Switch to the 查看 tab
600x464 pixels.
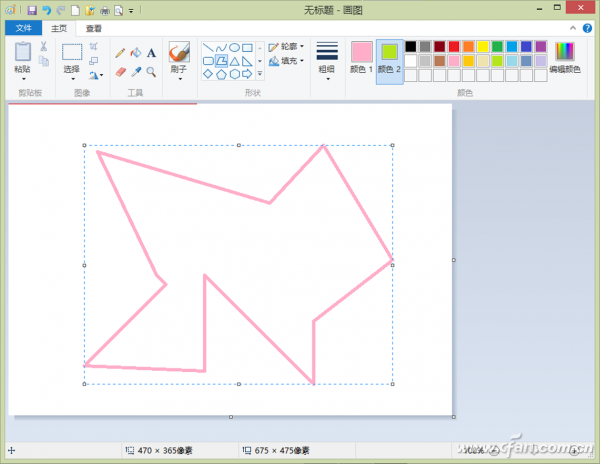94,28
